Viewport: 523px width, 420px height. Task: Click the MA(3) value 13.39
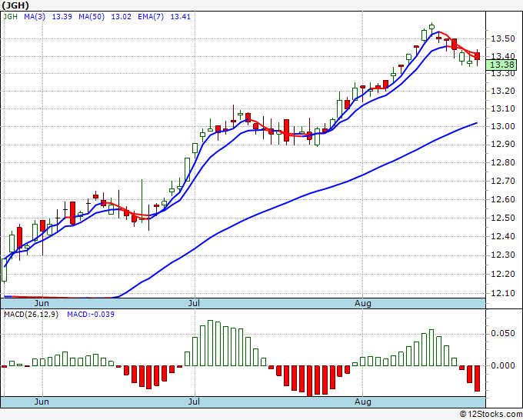(62, 17)
